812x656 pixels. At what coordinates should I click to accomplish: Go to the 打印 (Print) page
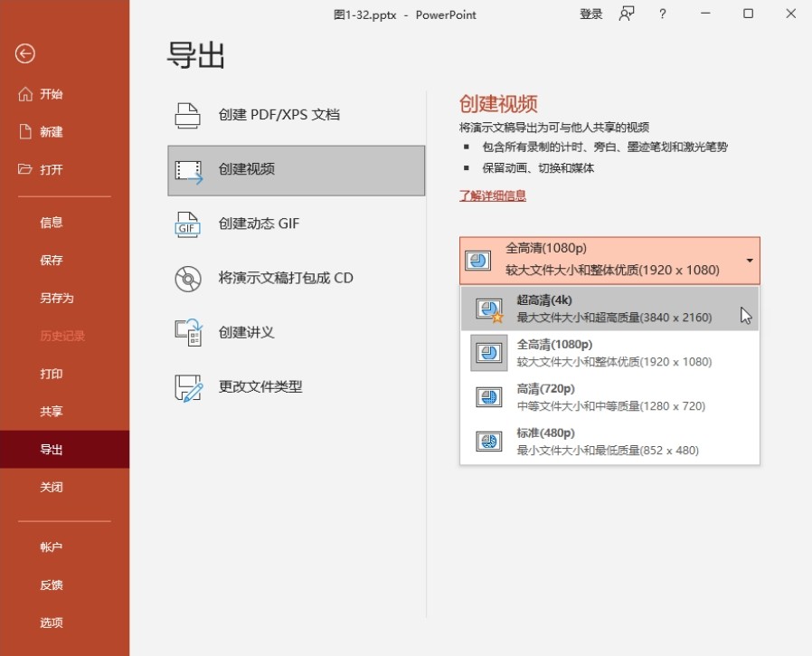pos(52,374)
